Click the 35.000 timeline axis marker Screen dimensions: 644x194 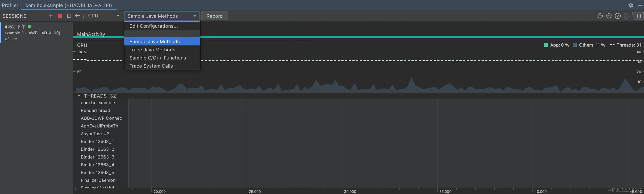(x=445, y=191)
